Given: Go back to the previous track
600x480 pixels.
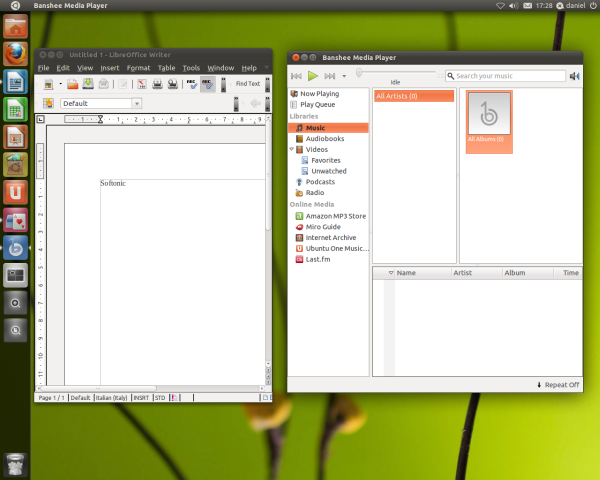Looking at the screenshot, I should click(297, 76).
